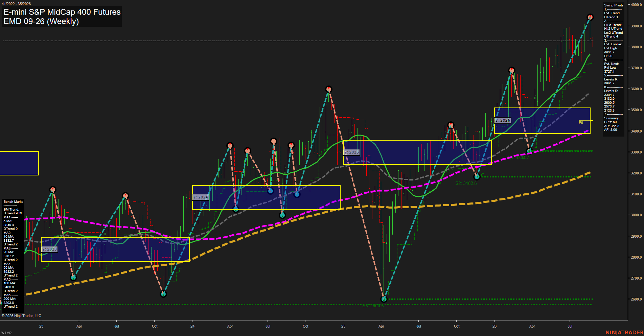Click the Pvt. Evolve: label
The height and width of the screenshot is (336, 644).
point(613,44)
